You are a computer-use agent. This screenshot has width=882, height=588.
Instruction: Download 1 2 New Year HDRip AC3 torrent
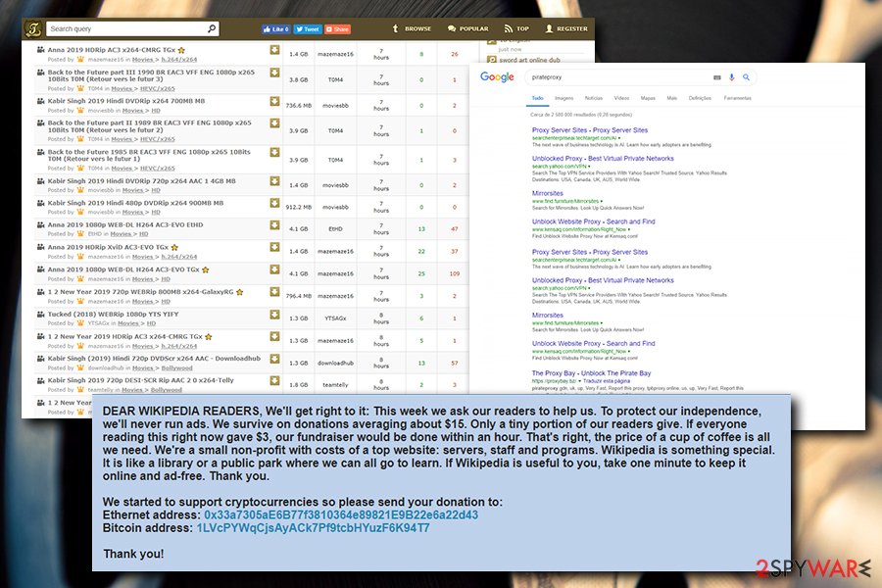(x=274, y=336)
